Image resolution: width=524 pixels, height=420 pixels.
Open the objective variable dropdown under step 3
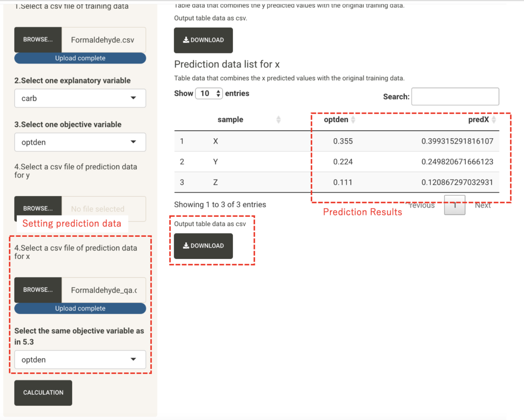[80, 142]
